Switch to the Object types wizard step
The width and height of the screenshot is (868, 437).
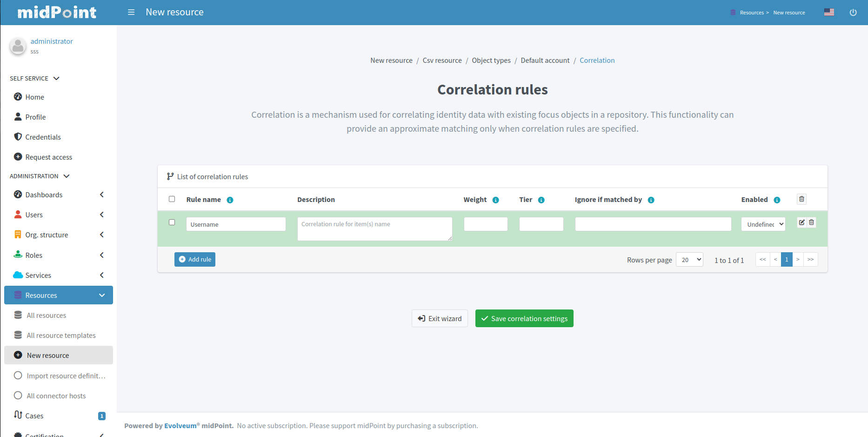point(491,60)
